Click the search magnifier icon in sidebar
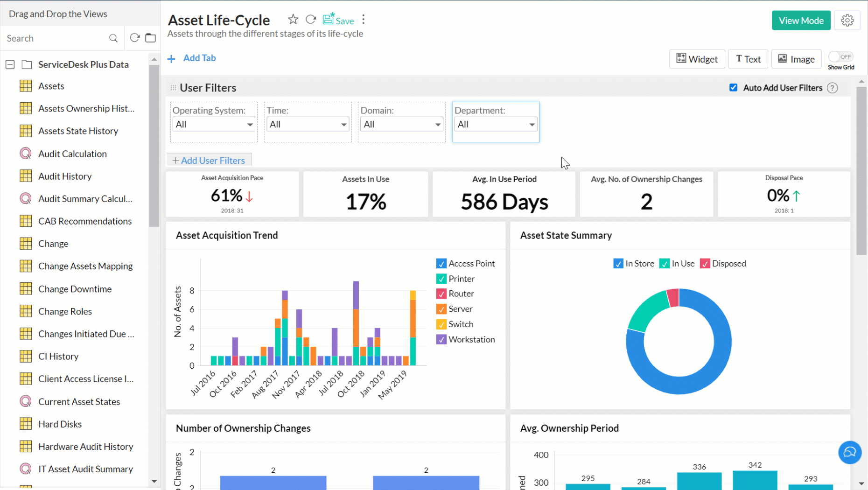868x490 pixels. point(113,38)
